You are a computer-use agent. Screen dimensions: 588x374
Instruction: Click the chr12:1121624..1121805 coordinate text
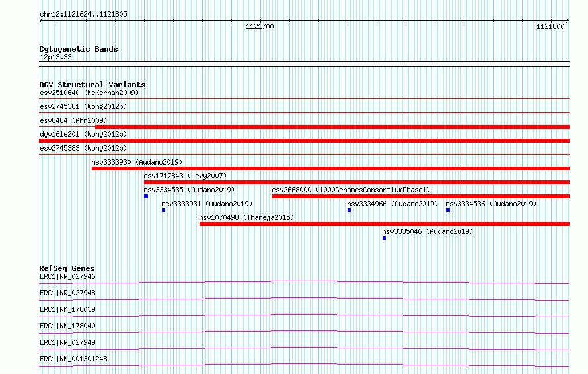point(84,15)
